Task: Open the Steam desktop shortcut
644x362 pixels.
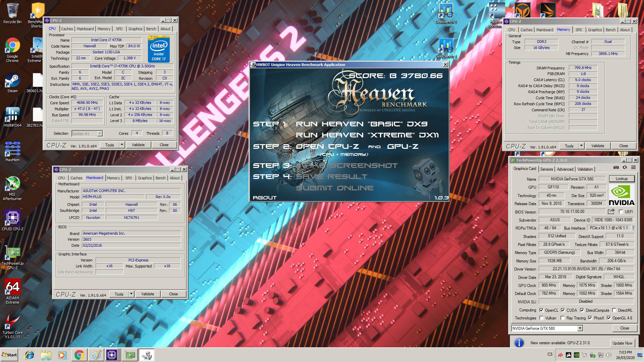Action: pyautogui.click(x=12, y=83)
